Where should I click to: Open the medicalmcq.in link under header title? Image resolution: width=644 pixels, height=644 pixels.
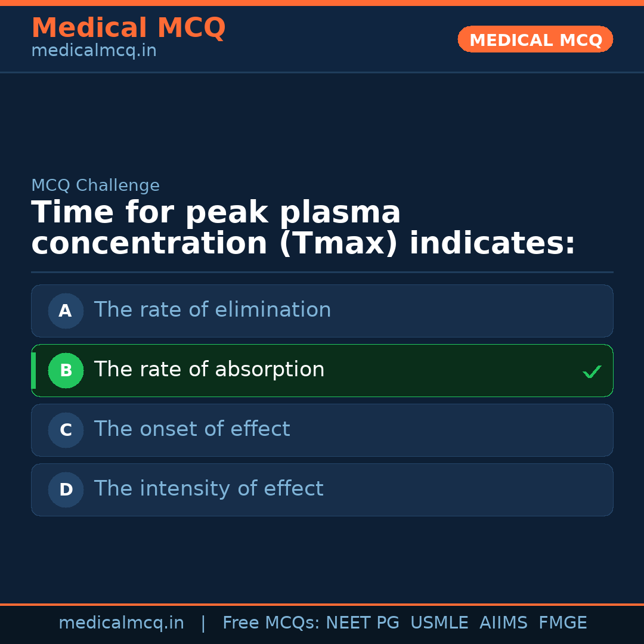point(94,51)
